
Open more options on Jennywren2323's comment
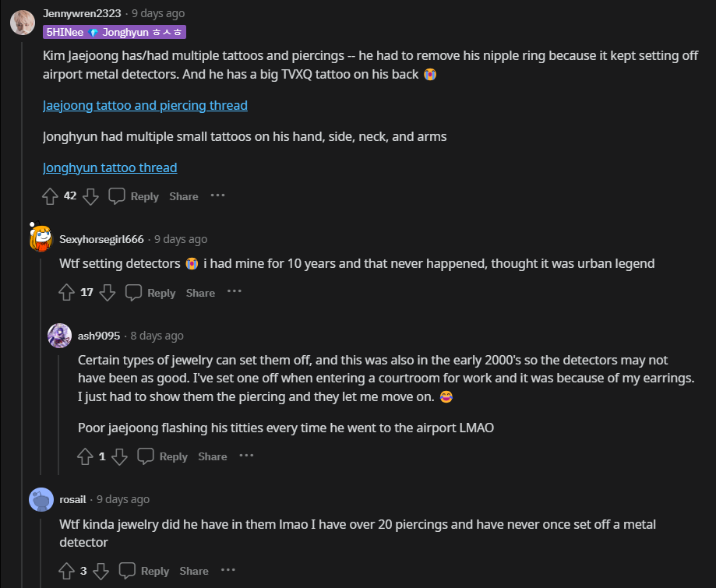217,195
